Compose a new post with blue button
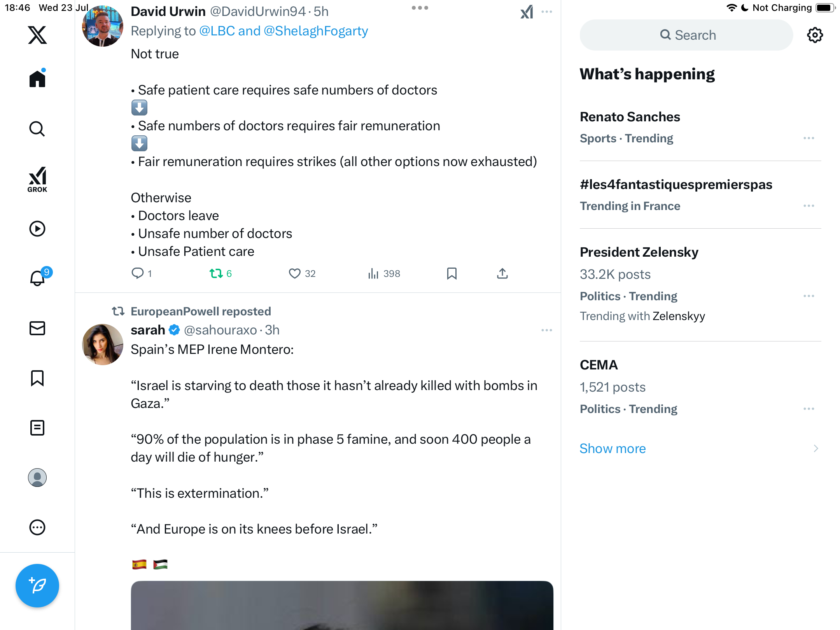Viewport: 840px width, 630px height. coord(37,586)
